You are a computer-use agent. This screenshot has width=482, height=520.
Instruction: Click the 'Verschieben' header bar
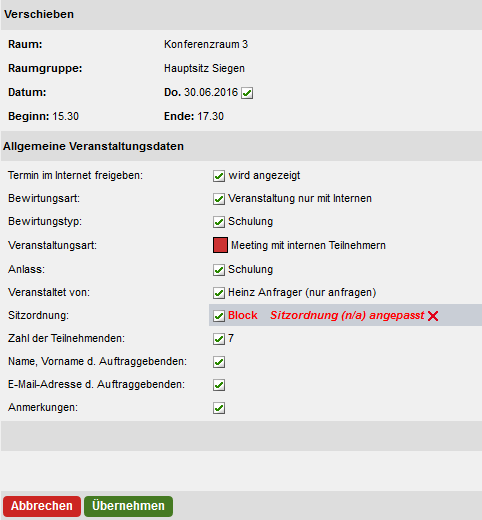[x=241, y=15]
